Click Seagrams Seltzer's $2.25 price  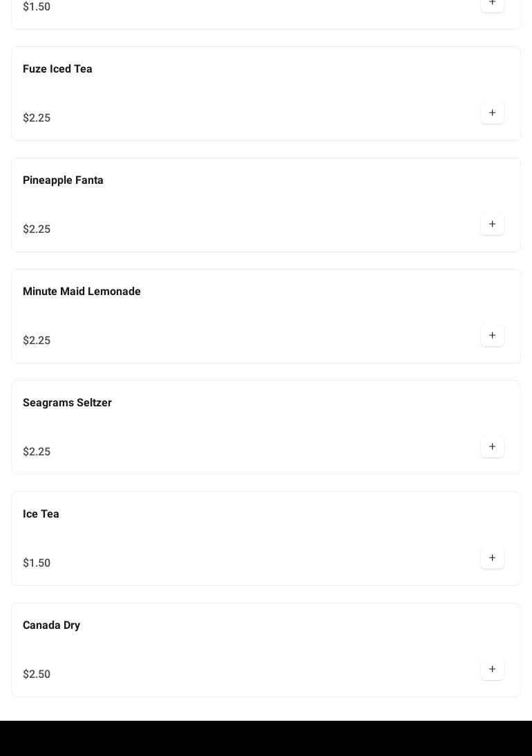(x=37, y=452)
